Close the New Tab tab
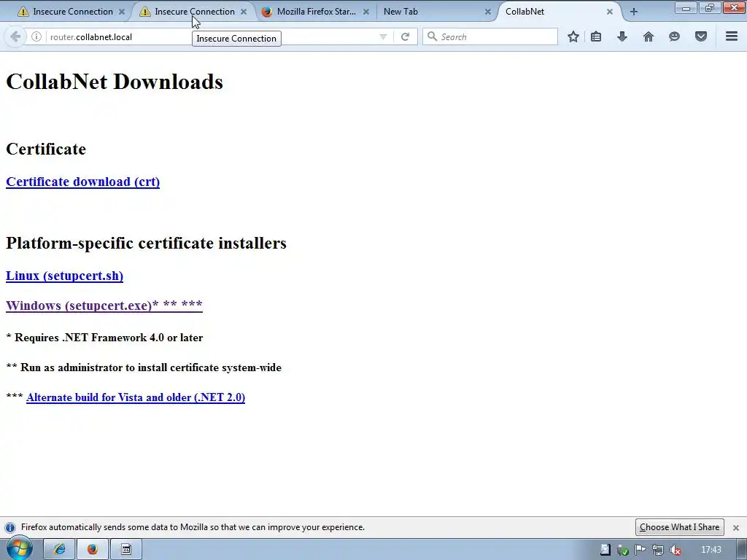The width and height of the screenshot is (747, 560). click(x=488, y=12)
